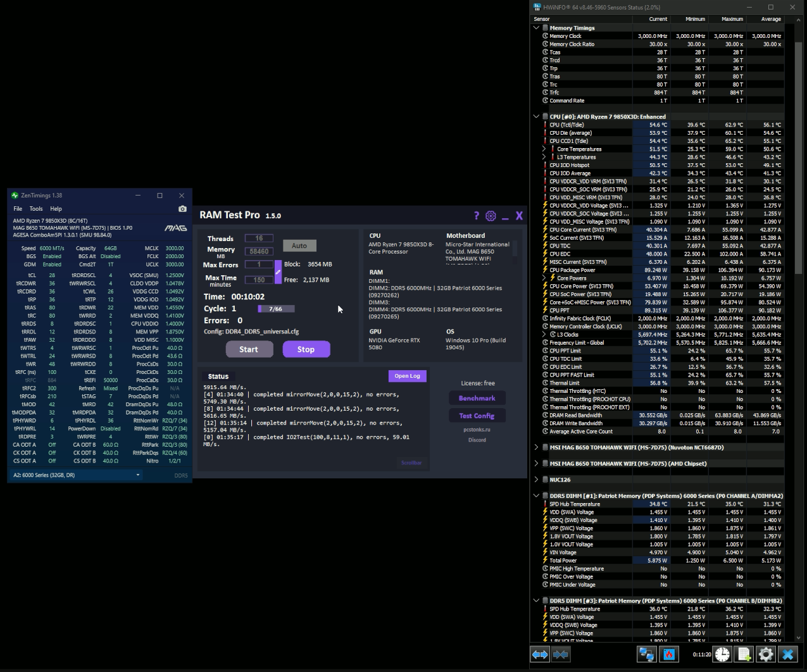Expand the L3 Temperatures row
Viewport: 807px width, 672px height.
point(544,157)
